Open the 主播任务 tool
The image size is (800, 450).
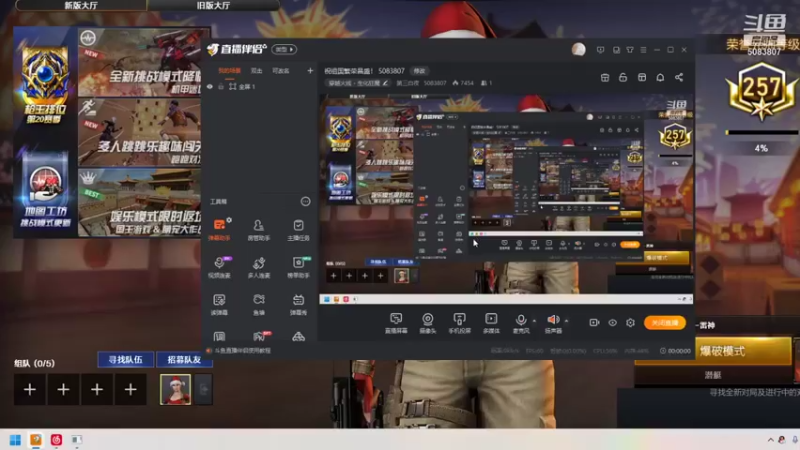pos(298,229)
